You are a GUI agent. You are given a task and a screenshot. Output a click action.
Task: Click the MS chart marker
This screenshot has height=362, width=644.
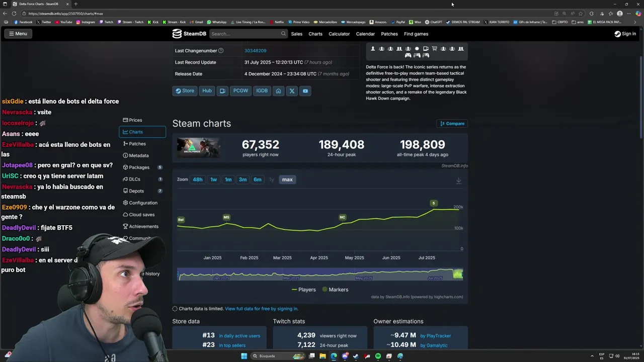(226, 217)
